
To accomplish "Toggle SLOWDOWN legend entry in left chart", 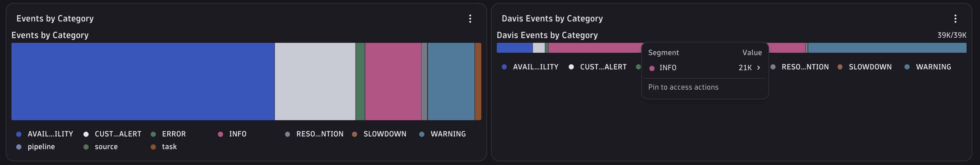I will tap(379, 134).
